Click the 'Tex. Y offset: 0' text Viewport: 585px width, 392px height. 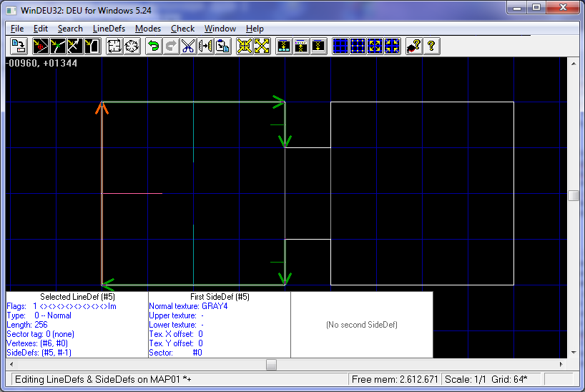point(176,343)
